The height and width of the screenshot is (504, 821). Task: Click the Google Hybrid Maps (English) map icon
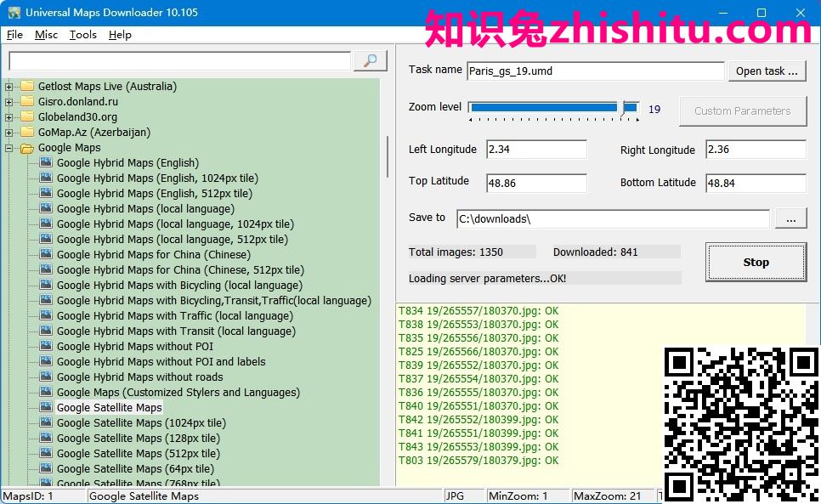pyautogui.click(x=46, y=163)
